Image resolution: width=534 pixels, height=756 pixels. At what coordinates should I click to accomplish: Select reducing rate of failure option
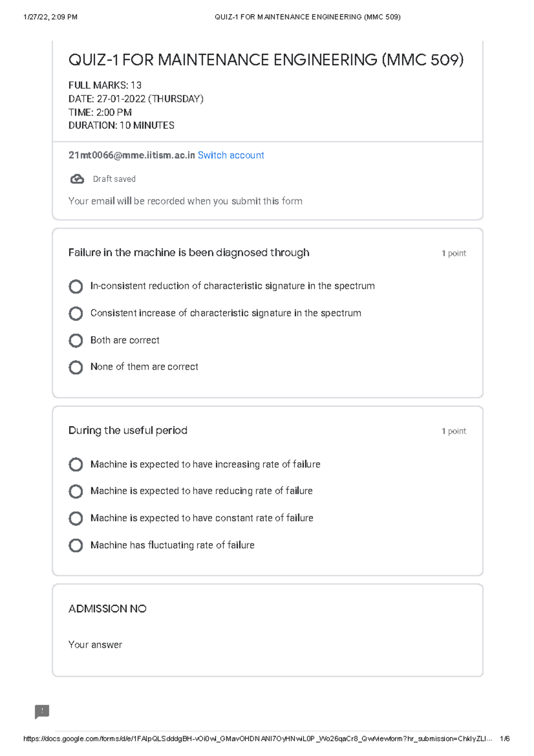(76, 491)
